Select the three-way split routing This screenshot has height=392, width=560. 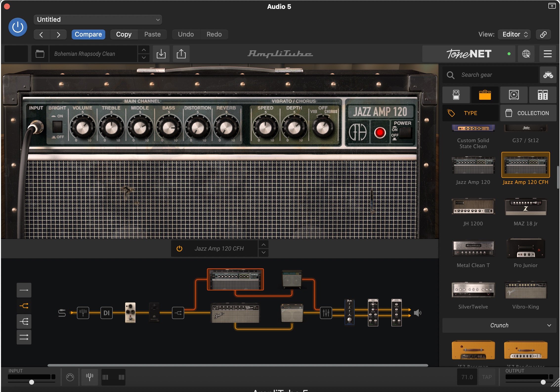[24, 321]
